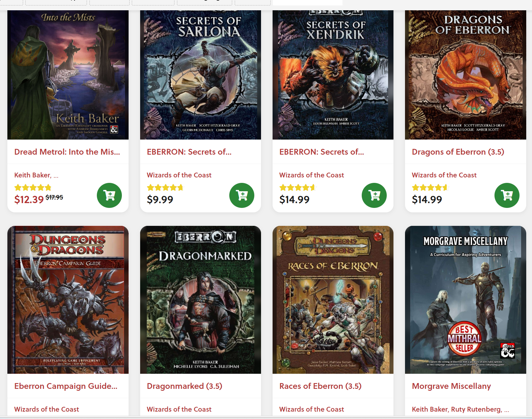532x419 pixels.
Task: Add Secrets of Xen'drik to the cart
Action: pos(374,195)
